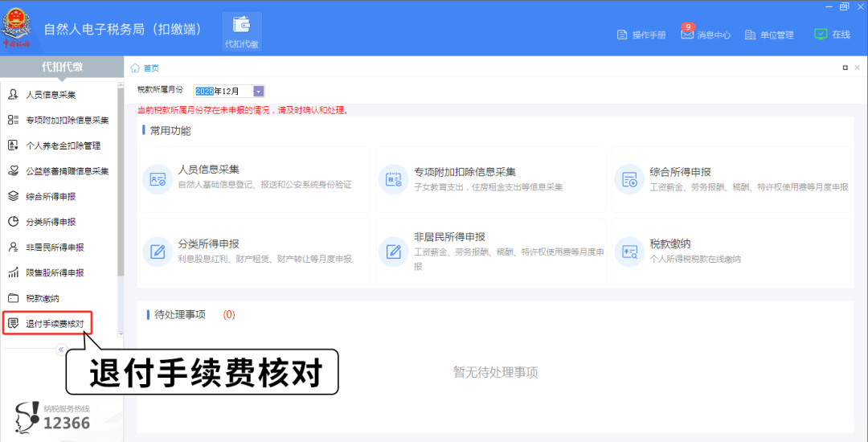The image size is (868, 442).
Task: Close the 首页 tab with the x button
Action: pyautogui.click(x=858, y=68)
